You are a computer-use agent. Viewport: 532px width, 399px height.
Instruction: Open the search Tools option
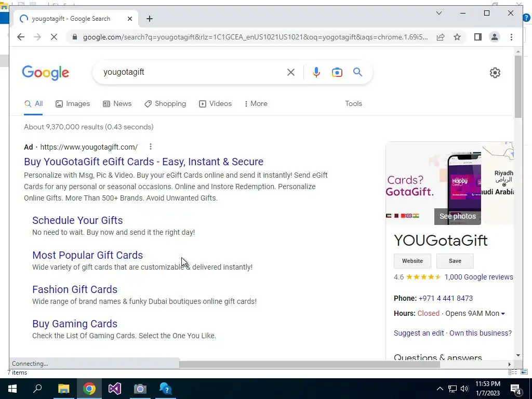(x=353, y=103)
